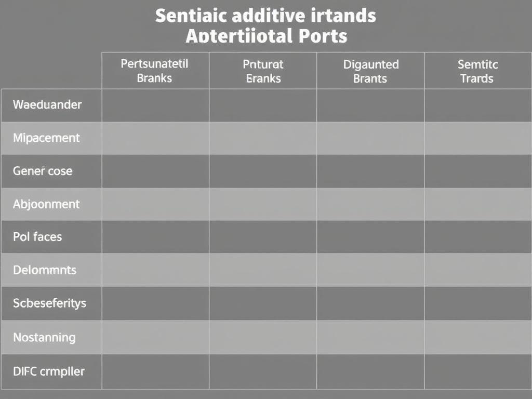Click the "Pol faces" row label
The image size is (532, 399).
coord(37,237)
